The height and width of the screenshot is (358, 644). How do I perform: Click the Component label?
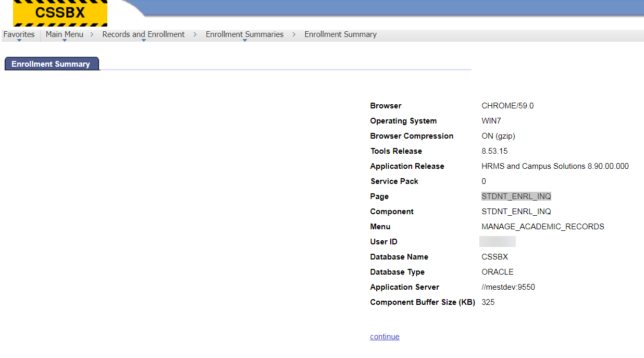click(392, 212)
